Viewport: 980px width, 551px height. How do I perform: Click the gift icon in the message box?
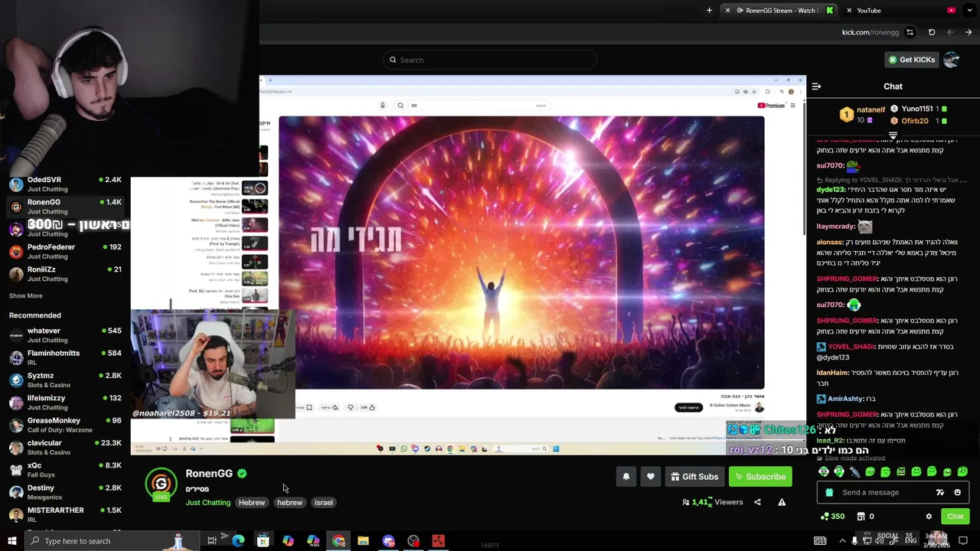829,493
